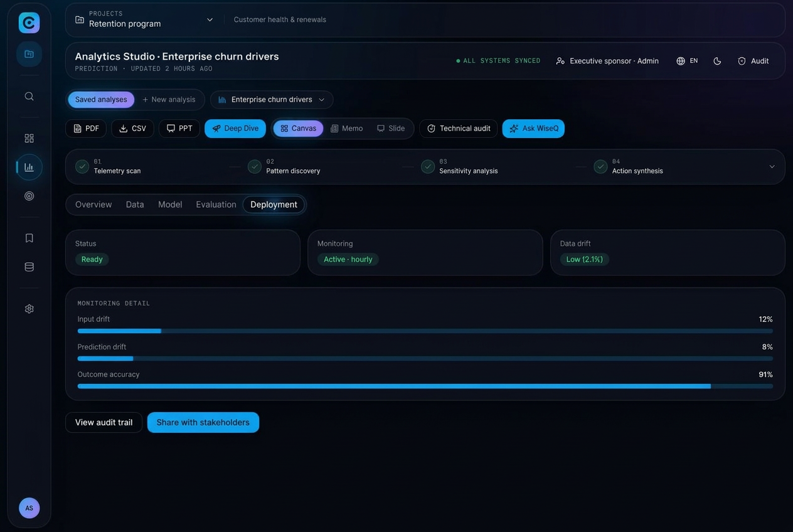Open the Retention program project dropdown
Screen dimensions: 793x532
[144, 19]
